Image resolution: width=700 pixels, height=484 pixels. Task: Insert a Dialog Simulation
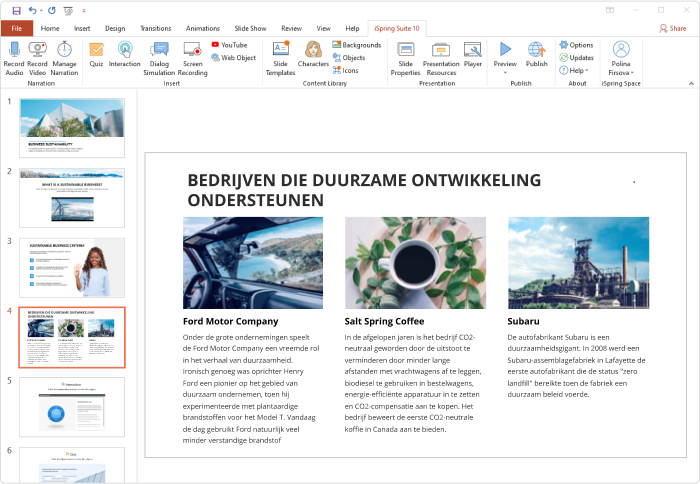[159, 58]
